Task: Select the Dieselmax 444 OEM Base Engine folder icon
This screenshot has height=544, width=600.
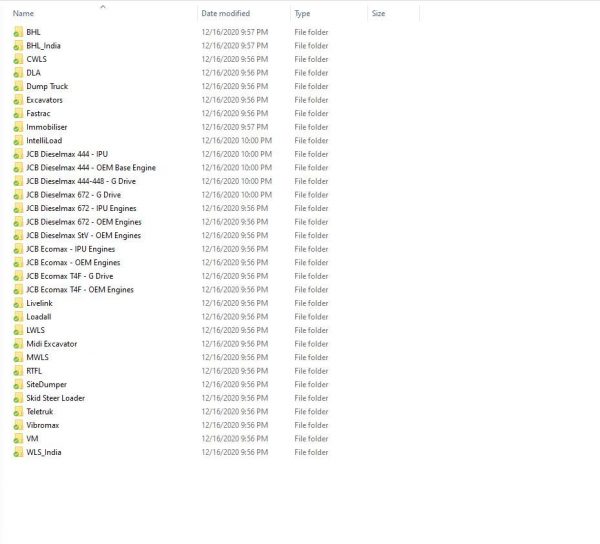Action: coord(18,168)
